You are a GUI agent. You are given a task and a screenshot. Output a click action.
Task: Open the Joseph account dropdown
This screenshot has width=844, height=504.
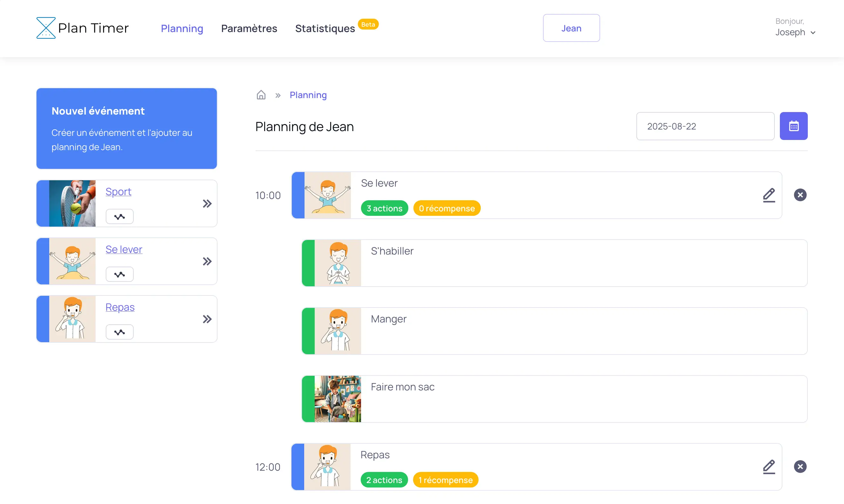click(x=795, y=32)
